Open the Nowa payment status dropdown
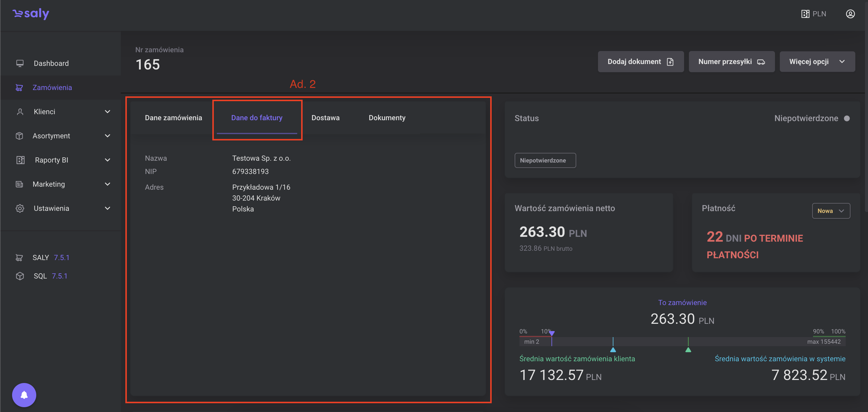 coord(831,211)
